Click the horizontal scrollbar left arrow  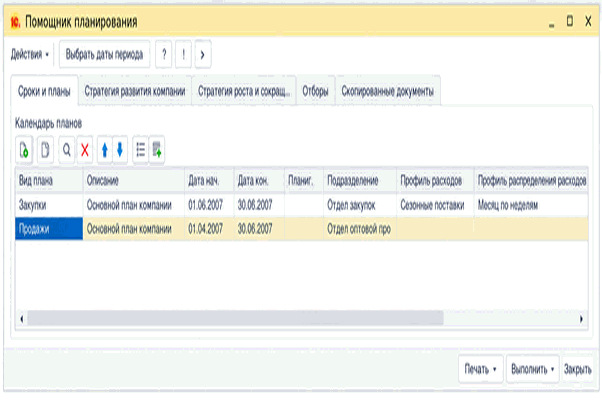22,318
